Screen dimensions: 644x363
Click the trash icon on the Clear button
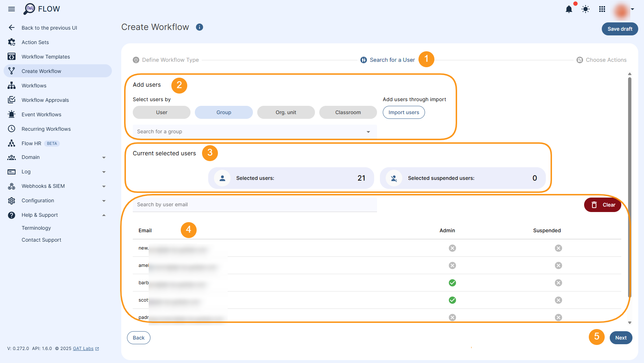tap(595, 205)
